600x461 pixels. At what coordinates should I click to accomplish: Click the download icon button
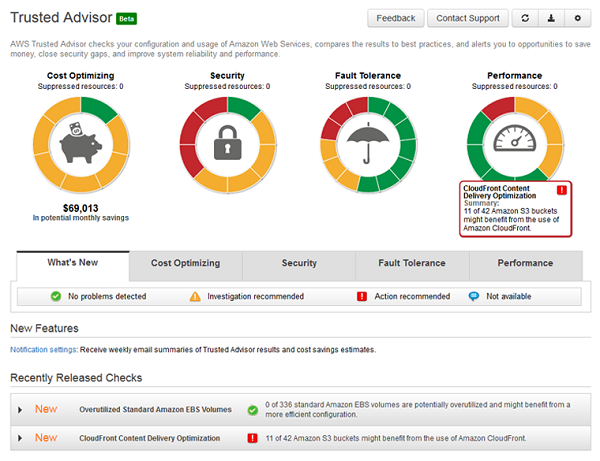[551, 18]
